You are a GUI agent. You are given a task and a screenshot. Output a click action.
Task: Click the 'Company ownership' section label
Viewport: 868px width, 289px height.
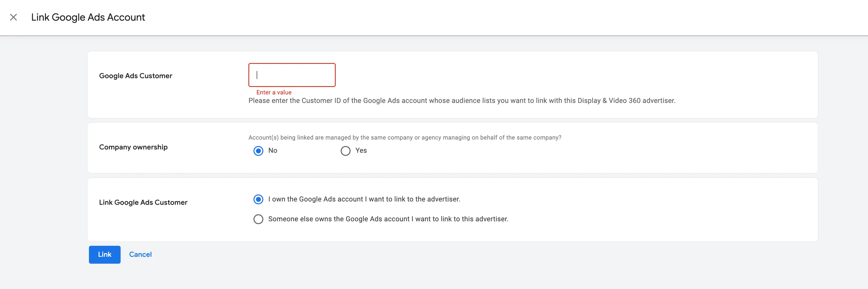tap(133, 147)
